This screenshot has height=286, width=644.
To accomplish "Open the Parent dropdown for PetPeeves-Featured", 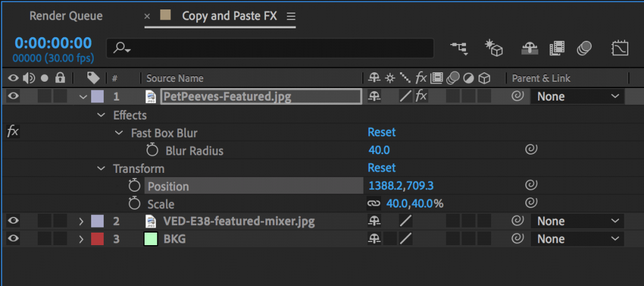I will [x=577, y=96].
